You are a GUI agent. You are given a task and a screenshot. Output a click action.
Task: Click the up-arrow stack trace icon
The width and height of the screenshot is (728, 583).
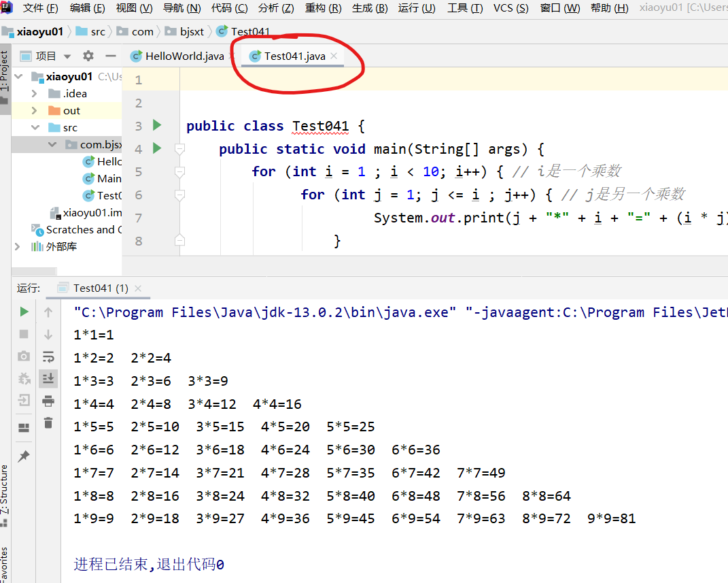coord(48,312)
